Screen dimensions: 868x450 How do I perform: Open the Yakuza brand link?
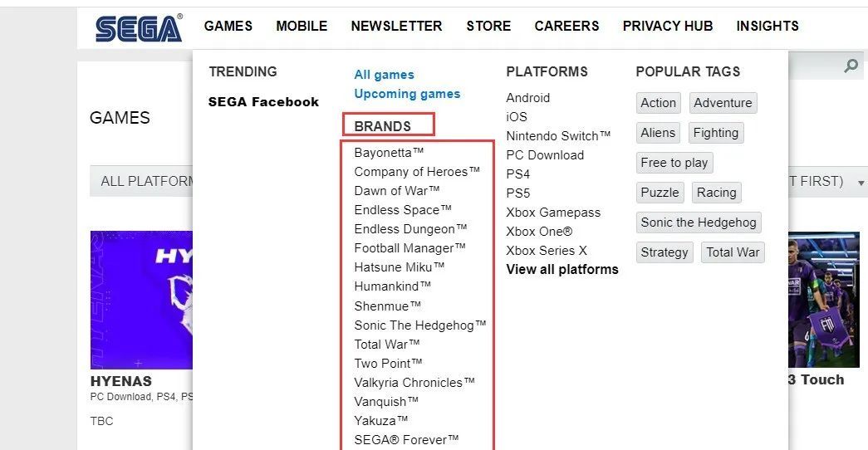pos(381,421)
